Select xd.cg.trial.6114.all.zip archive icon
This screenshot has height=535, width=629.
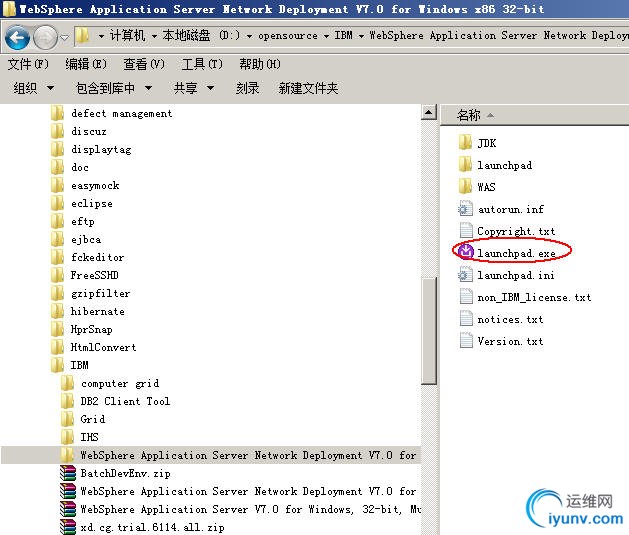pos(68,527)
